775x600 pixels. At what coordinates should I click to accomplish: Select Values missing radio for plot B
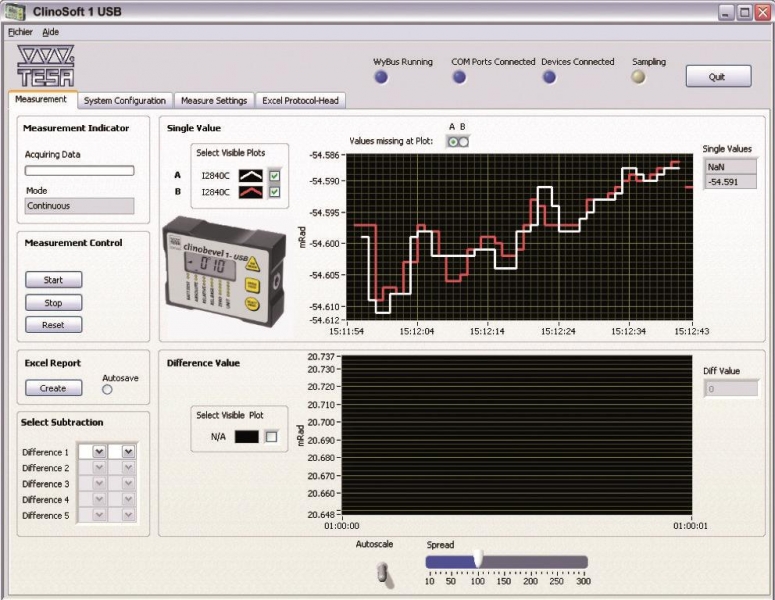463,142
